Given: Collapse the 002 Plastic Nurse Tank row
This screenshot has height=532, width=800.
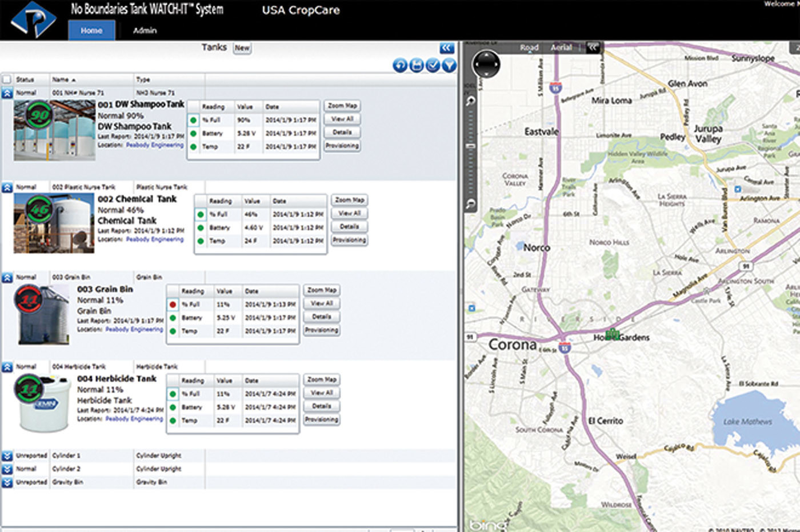Looking at the screenshot, I should [x=7, y=187].
